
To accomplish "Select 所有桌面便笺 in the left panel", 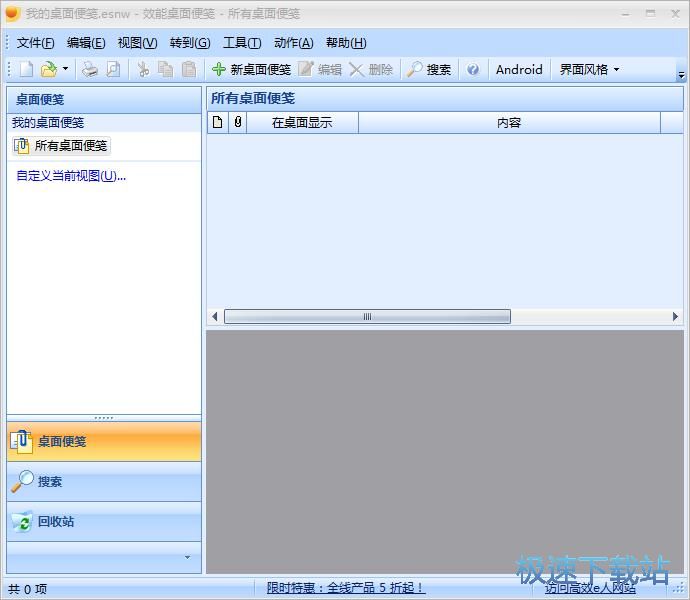I will coord(61,145).
